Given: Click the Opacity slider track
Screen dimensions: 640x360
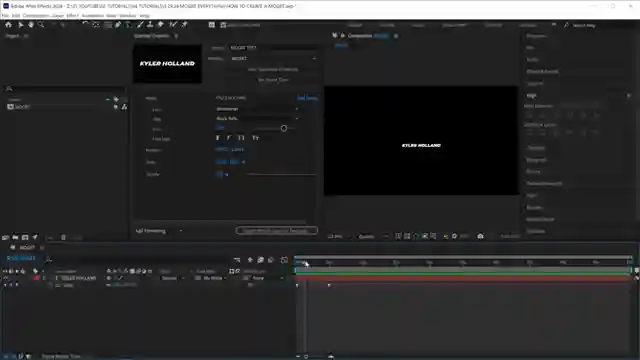Looking at the screenshot, I should [x=281, y=174].
